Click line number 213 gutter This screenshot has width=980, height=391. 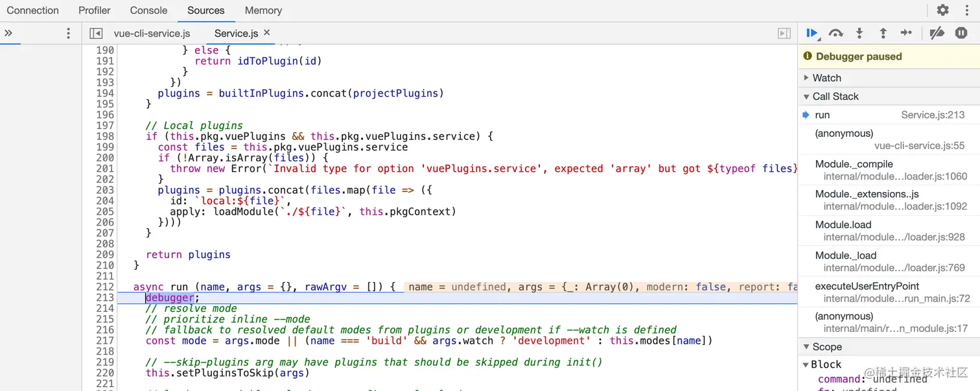[104, 298]
